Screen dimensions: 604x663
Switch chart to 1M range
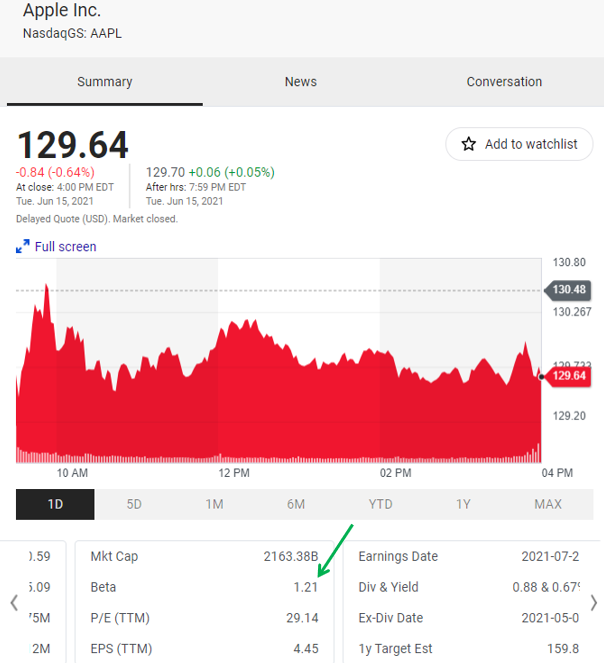click(214, 504)
